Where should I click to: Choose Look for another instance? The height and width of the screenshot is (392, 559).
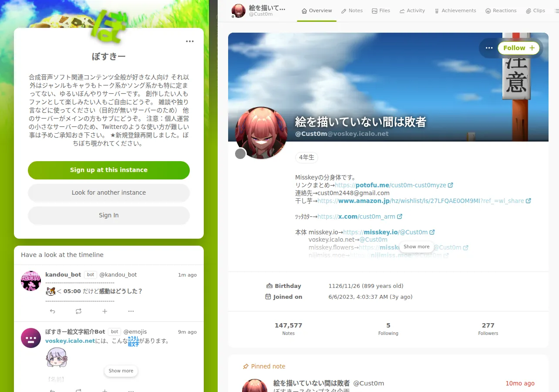[x=109, y=193]
